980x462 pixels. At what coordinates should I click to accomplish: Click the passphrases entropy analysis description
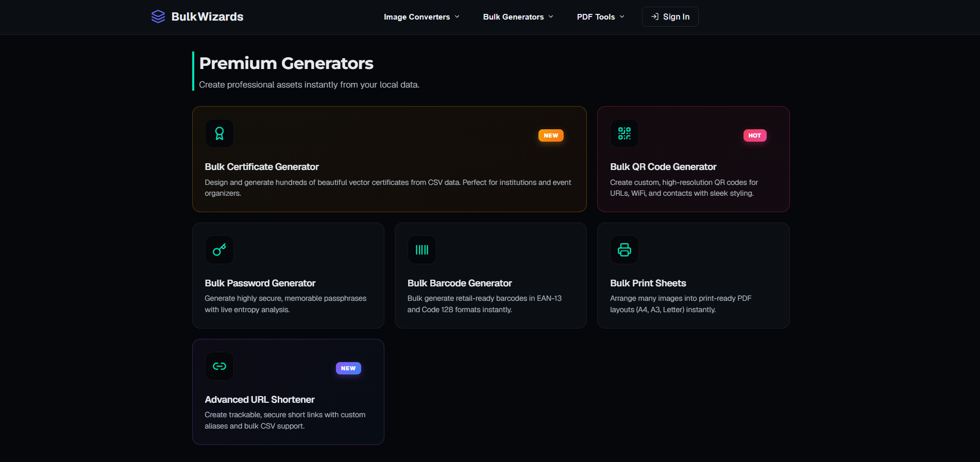coord(285,304)
